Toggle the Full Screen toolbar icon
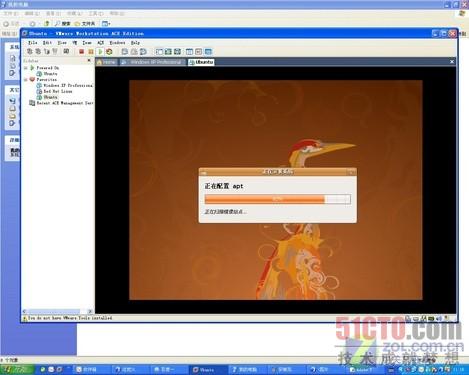469x375 pixels. pos(177,52)
